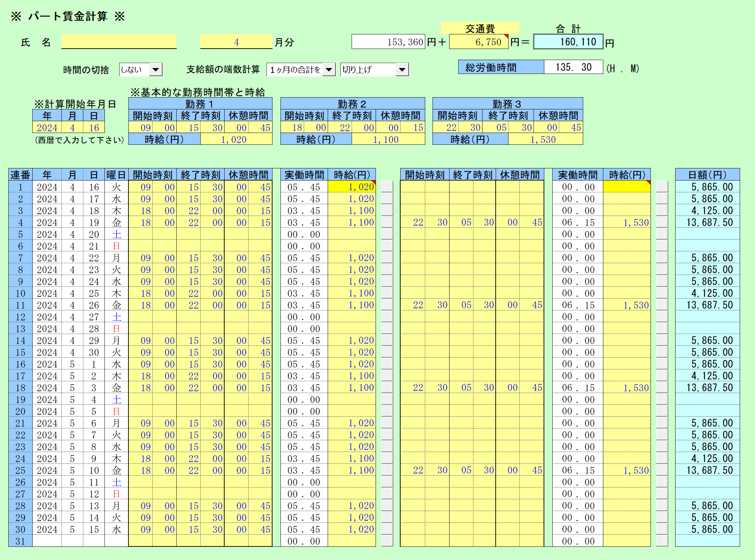Click the gray button after row 30's second 時給
Image resolution: width=755 pixels, height=560 pixels.
[662, 529]
